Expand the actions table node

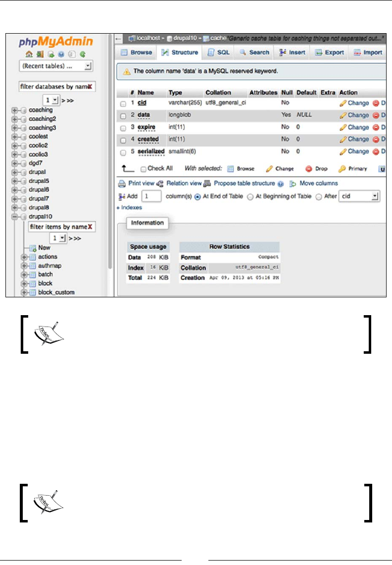click(x=24, y=257)
